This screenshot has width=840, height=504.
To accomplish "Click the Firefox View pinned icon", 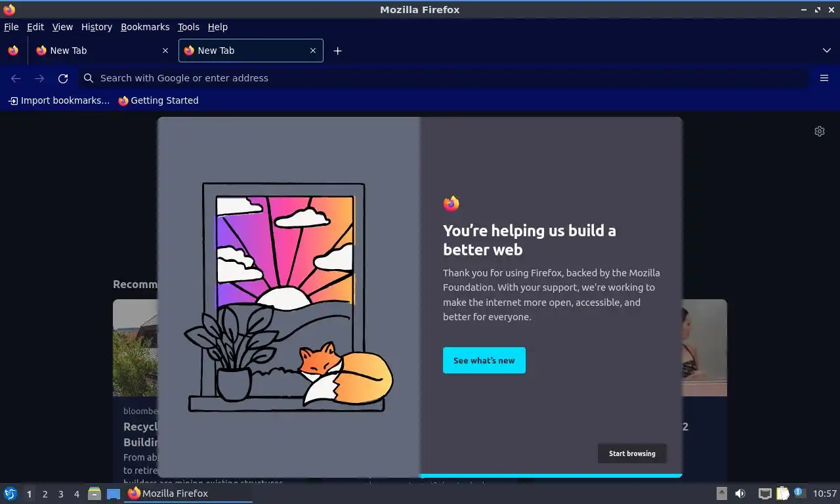I will point(13,51).
